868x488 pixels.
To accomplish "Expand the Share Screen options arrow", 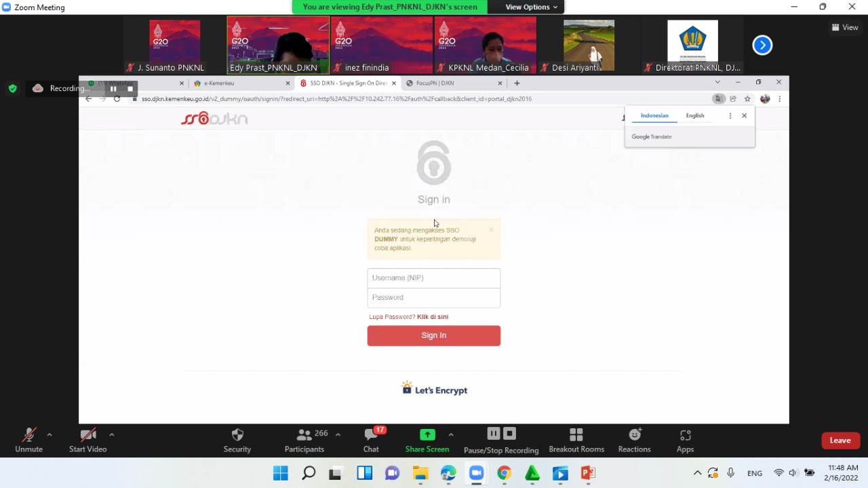I will click(x=451, y=434).
